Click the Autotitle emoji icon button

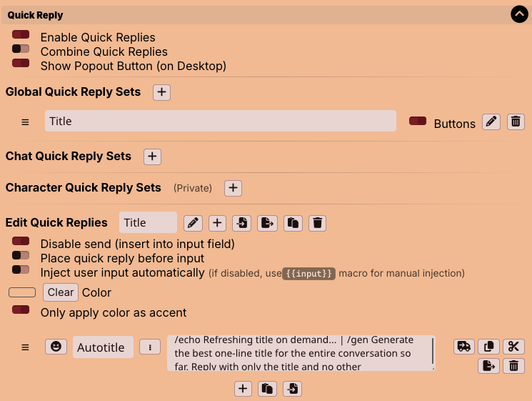[56, 347]
